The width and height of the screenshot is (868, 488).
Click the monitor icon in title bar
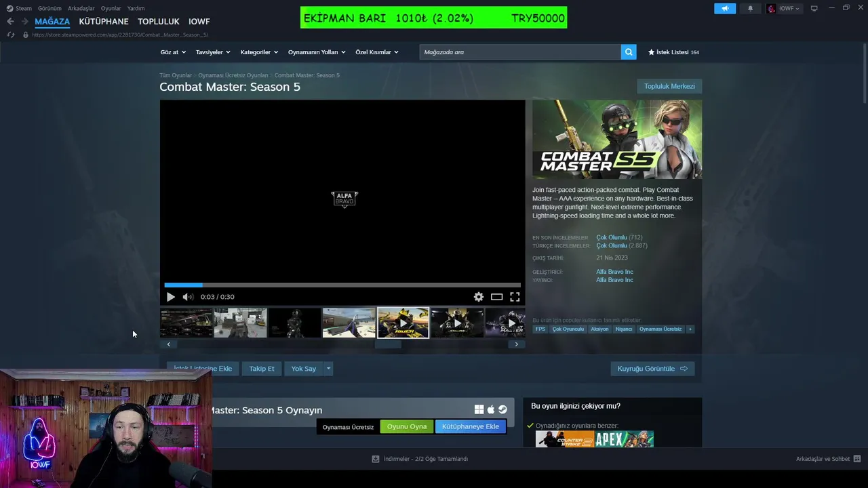[814, 8]
